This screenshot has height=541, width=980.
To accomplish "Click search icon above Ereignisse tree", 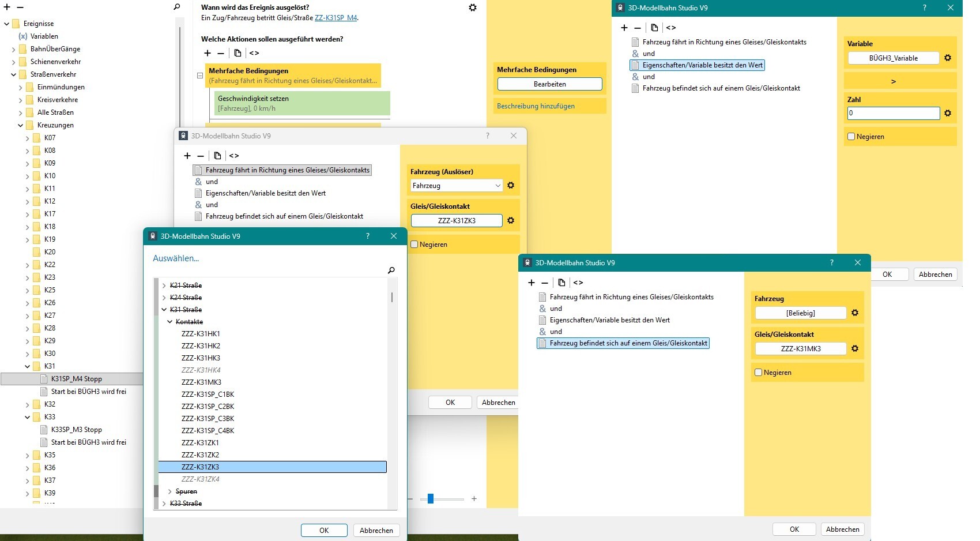I will pos(177,7).
